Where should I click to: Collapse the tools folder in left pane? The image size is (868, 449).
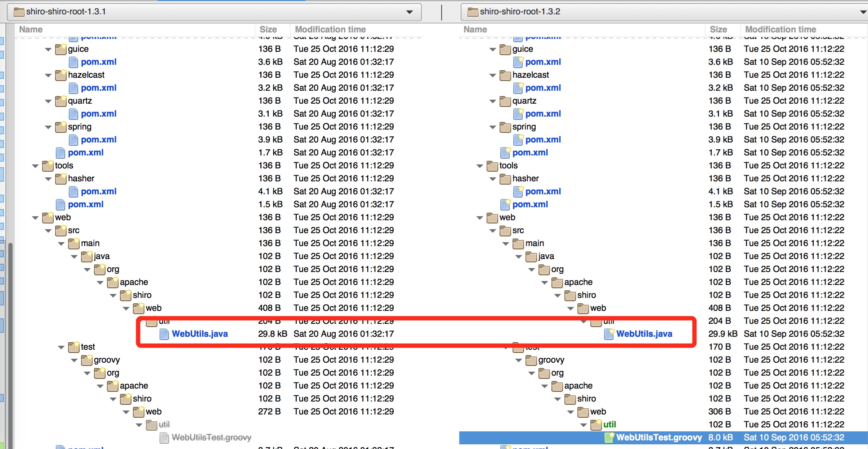point(35,166)
